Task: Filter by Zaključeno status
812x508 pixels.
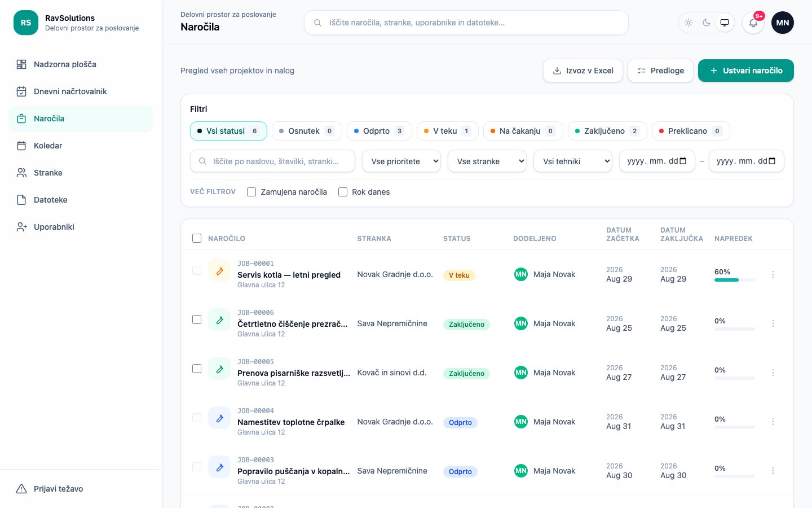Action: 607,131
